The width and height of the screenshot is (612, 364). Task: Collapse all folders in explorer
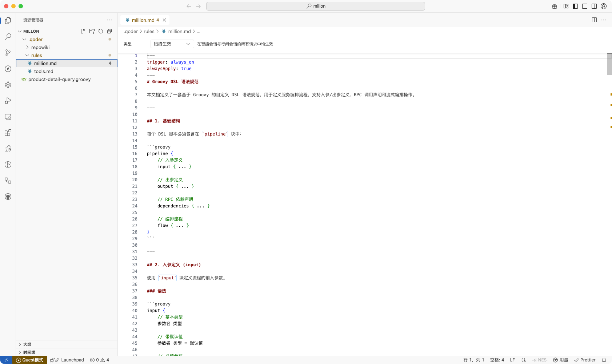109,31
